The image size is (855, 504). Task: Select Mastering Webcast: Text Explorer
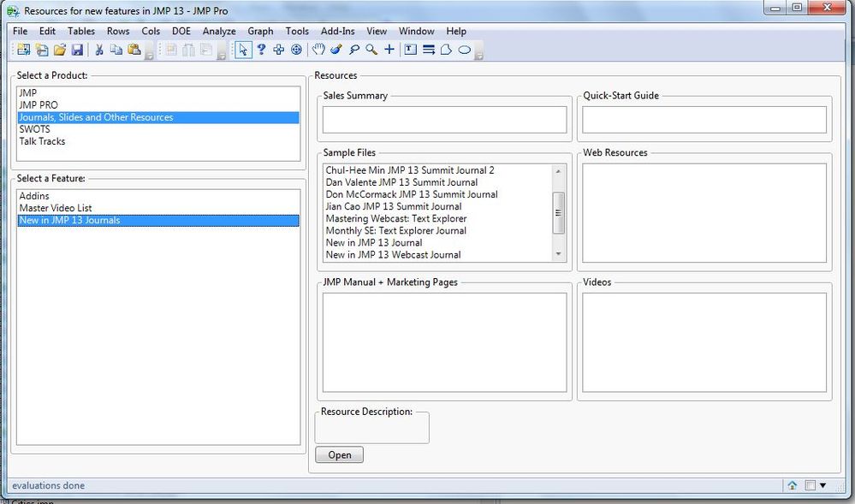[437, 218]
